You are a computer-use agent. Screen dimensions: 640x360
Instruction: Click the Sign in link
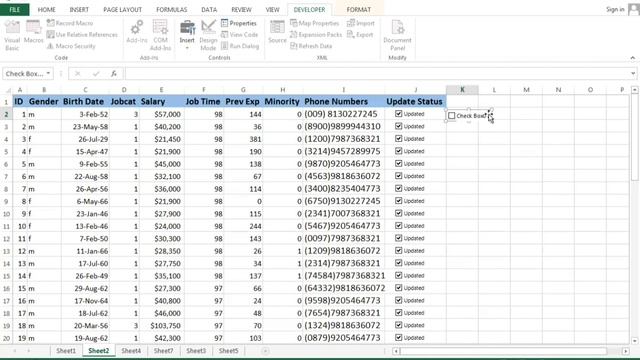click(615, 9)
